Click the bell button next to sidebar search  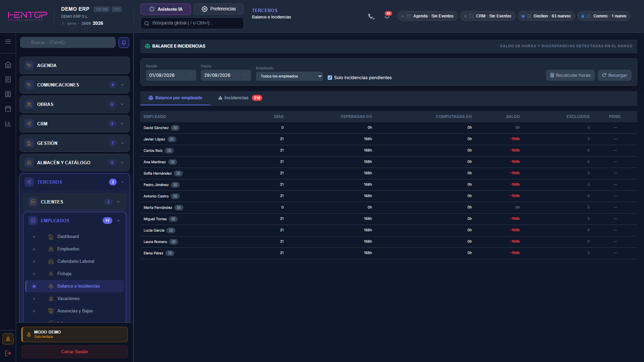click(124, 43)
